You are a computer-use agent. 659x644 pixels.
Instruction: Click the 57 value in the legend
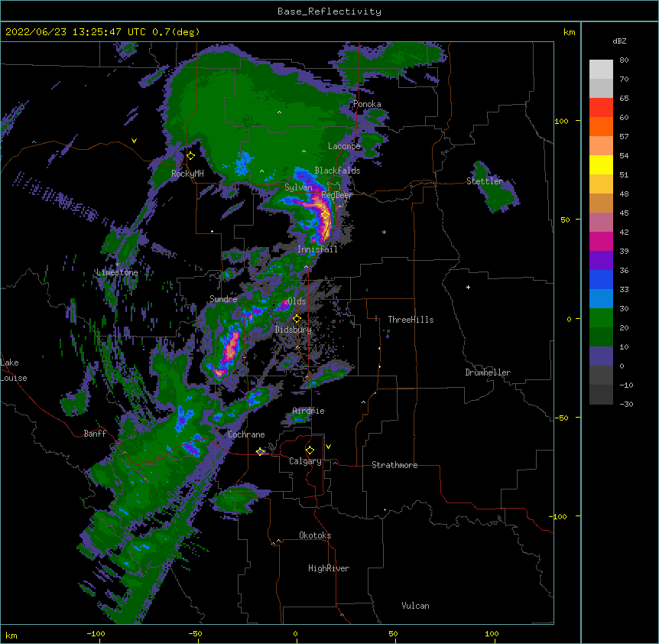pyautogui.click(x=624, y=137)
